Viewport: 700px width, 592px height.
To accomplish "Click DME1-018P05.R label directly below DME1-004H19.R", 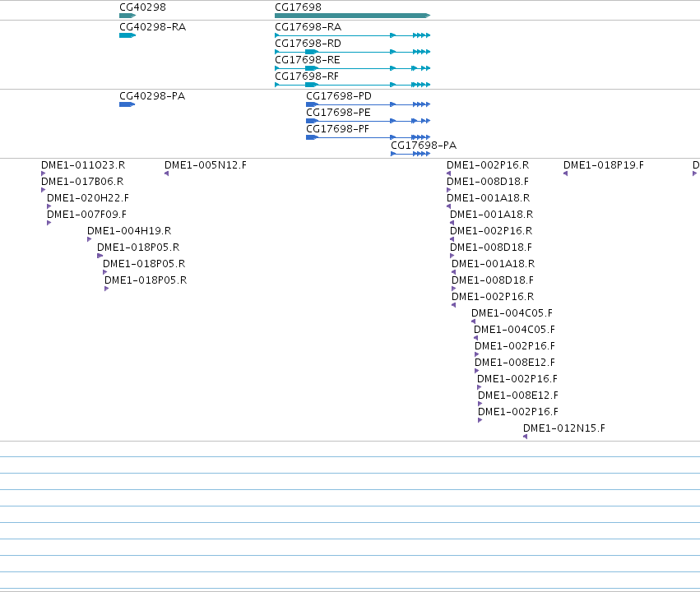I will pyautogui.click(x=138, y=247).
